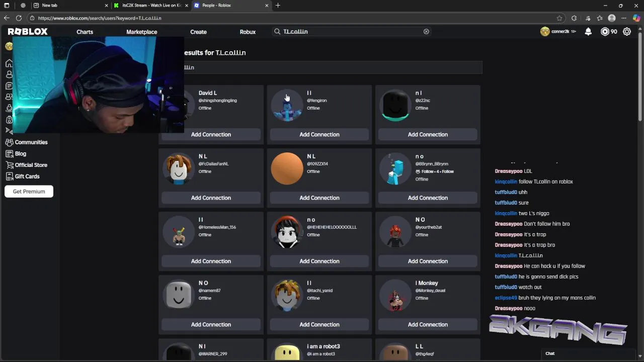Open the Create menu
The width and height of the screenshot is (644, 362).
[198, 32]
